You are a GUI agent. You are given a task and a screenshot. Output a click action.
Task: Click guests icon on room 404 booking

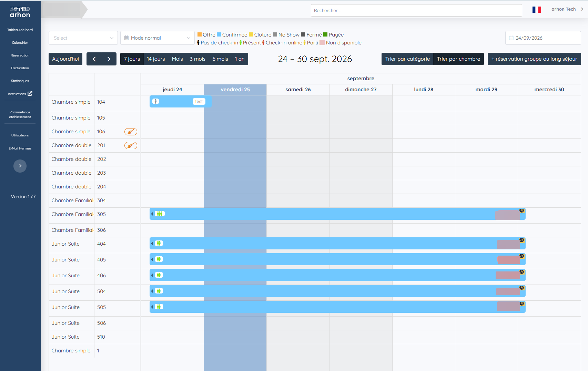pyautogui.click(x=159, y=243)
